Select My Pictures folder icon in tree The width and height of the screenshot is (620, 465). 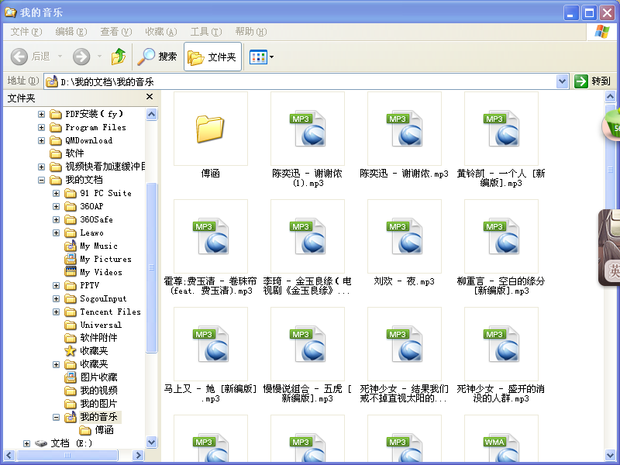(70, 259)
